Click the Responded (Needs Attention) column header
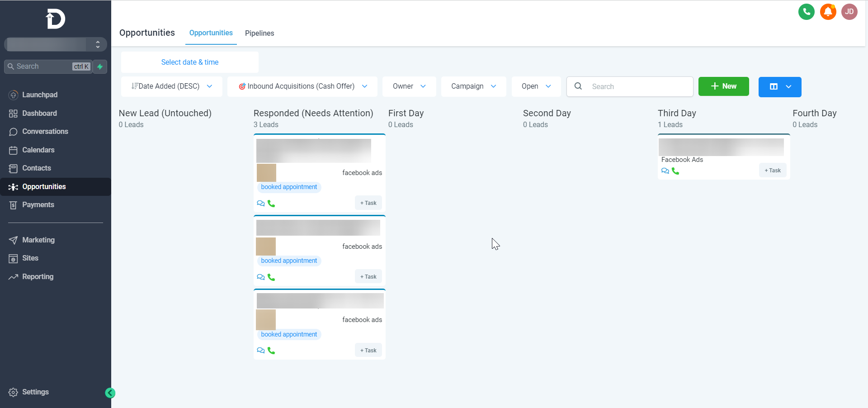 tap(313, 113)
